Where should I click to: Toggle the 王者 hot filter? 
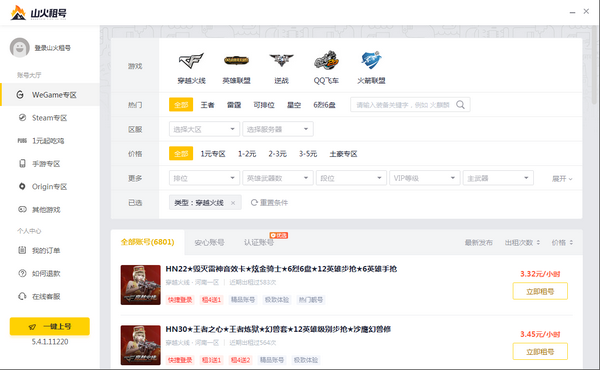coord(207,105)
